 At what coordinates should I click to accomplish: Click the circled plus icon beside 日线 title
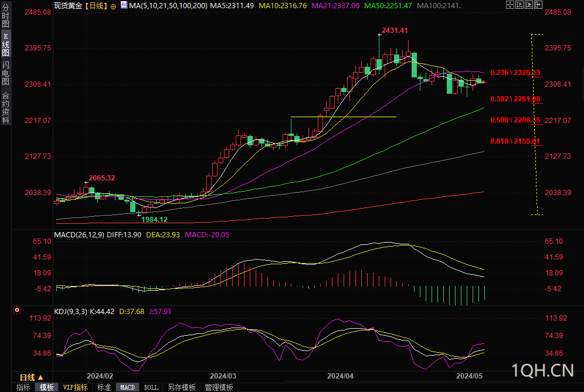tap(113, 6)
